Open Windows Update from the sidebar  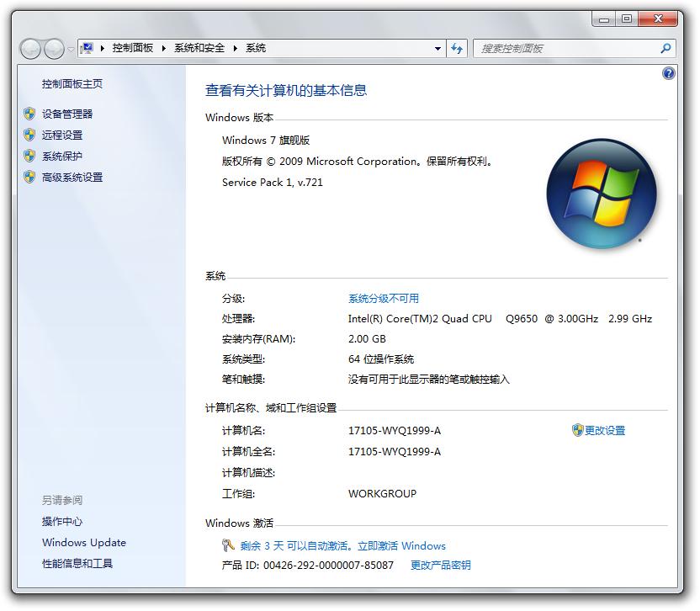(84, 543)
